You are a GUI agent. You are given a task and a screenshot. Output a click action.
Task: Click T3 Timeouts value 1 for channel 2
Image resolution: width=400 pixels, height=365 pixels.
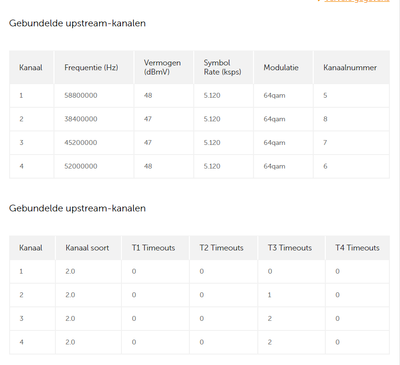tap(270, 295)
